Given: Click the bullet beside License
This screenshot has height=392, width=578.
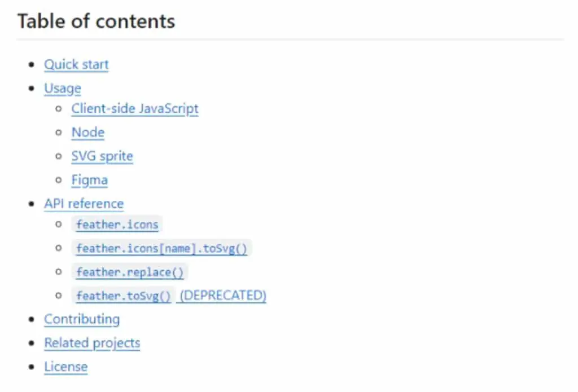Looking at the screenshot, I should point(32,367).
